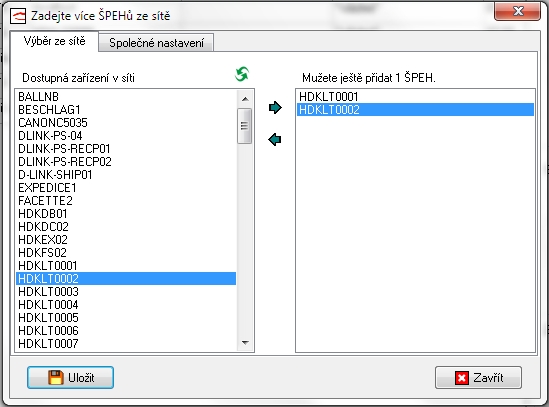
Task: Choose HDKLT0003 from available devices
Action: pyautogui.click(x=126, y=291)
